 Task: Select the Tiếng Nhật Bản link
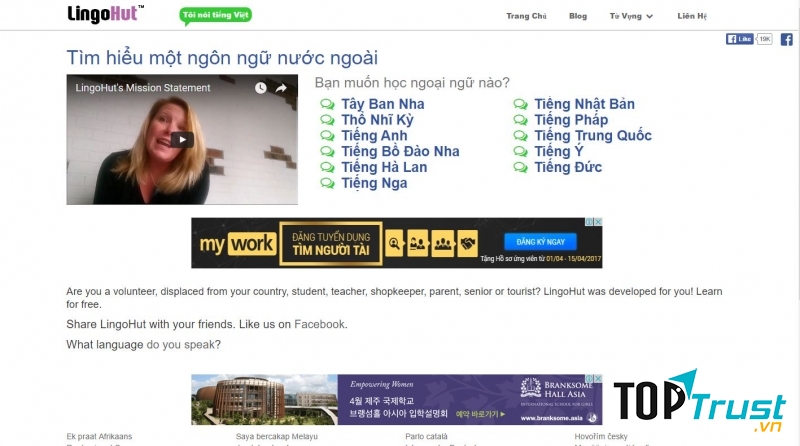coord(584,104)
